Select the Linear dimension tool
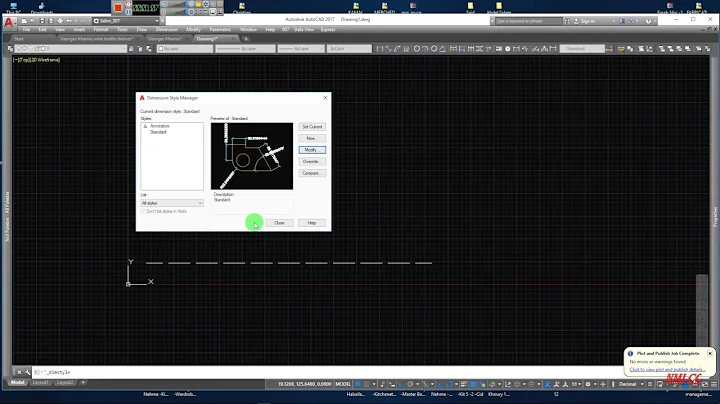The height and width of the screenshot is (404, 720). coord(380,49)
